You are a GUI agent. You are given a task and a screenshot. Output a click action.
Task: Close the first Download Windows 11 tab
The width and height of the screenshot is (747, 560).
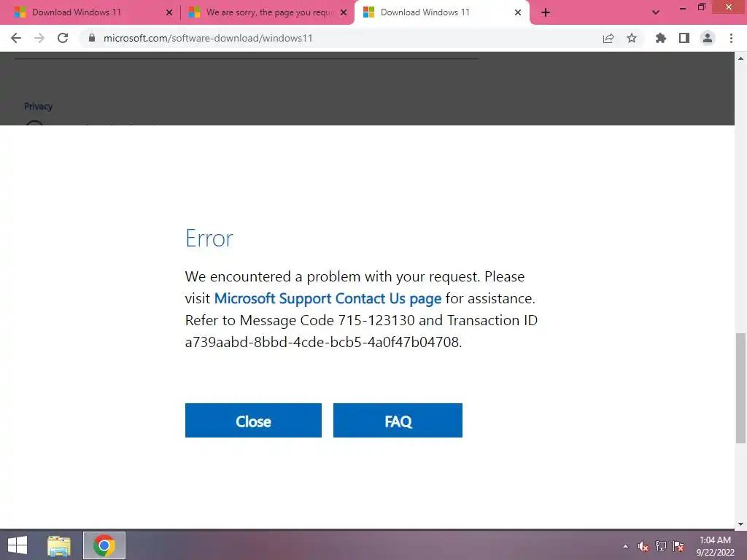[x=169, y=12]
